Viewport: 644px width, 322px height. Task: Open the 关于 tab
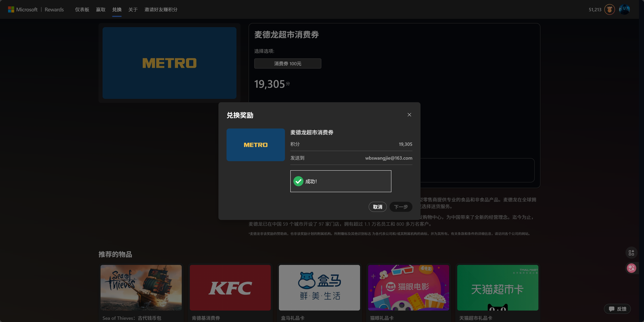point(133,9)
